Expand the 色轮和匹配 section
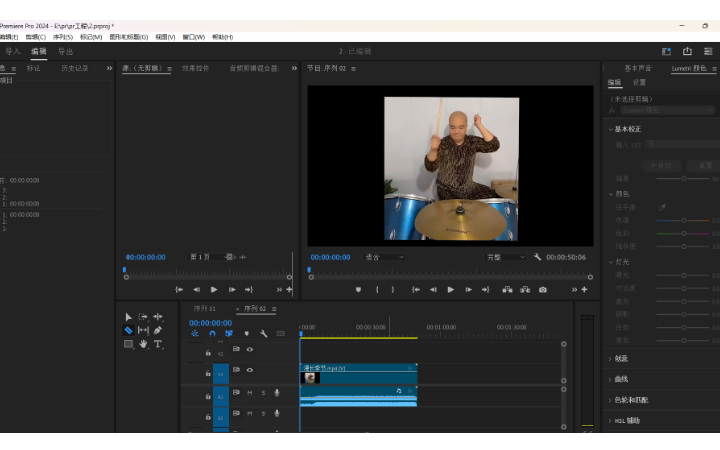720x450 pixels. [x=610, y=400]
